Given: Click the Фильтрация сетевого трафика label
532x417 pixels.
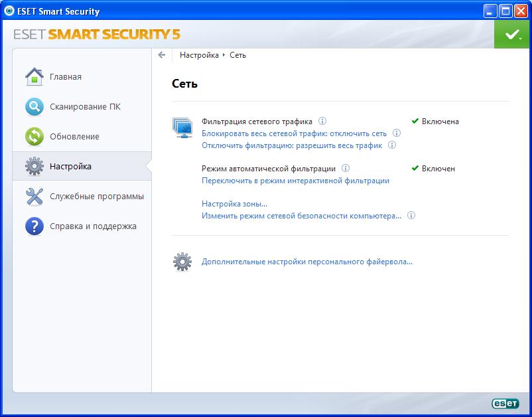Looking at the screenshot, I should 257,122.
